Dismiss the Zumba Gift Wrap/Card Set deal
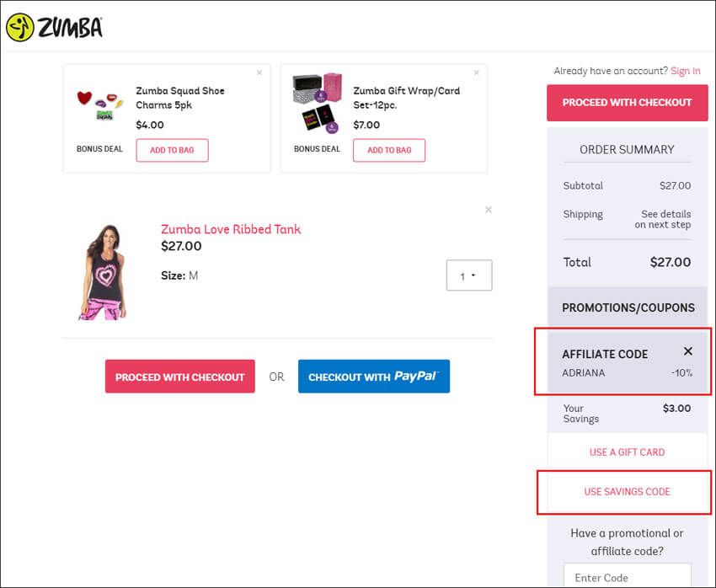The image size is (716, 588). click(x=476, y=72)
